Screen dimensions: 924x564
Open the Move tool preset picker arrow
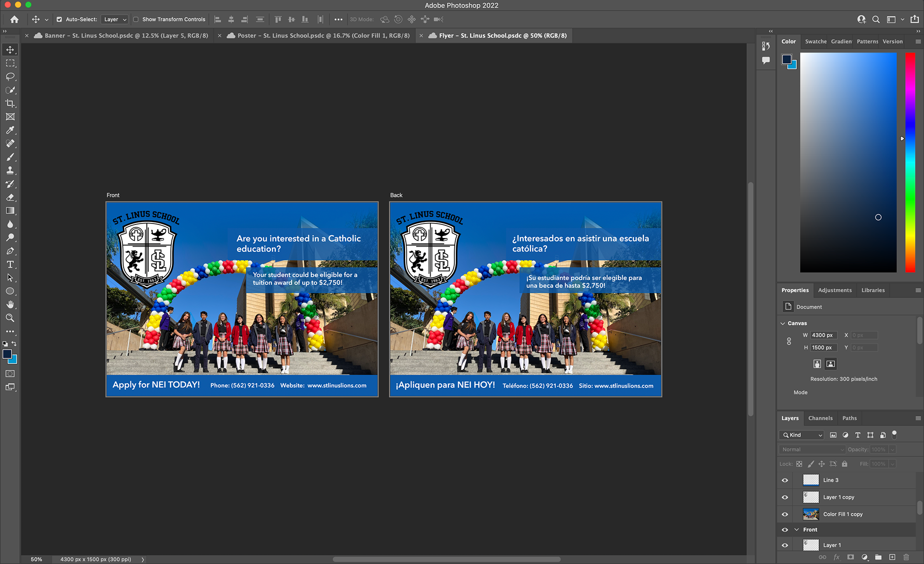click(47, 20)
